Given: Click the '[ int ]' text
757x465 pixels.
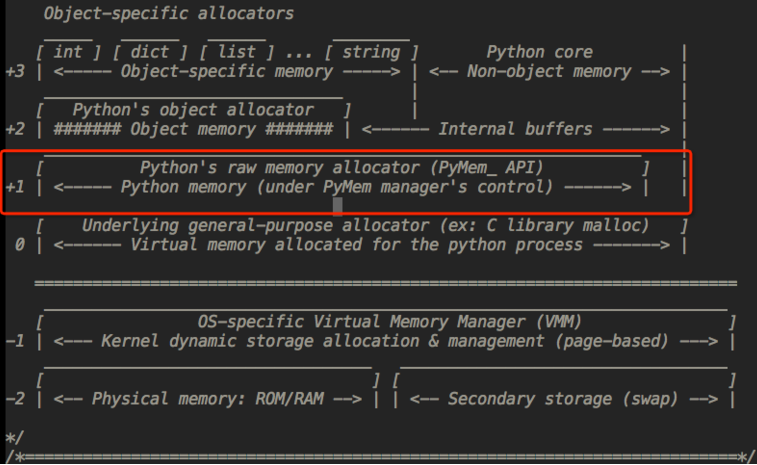Looking at the screenshot, I should point(68,52).
